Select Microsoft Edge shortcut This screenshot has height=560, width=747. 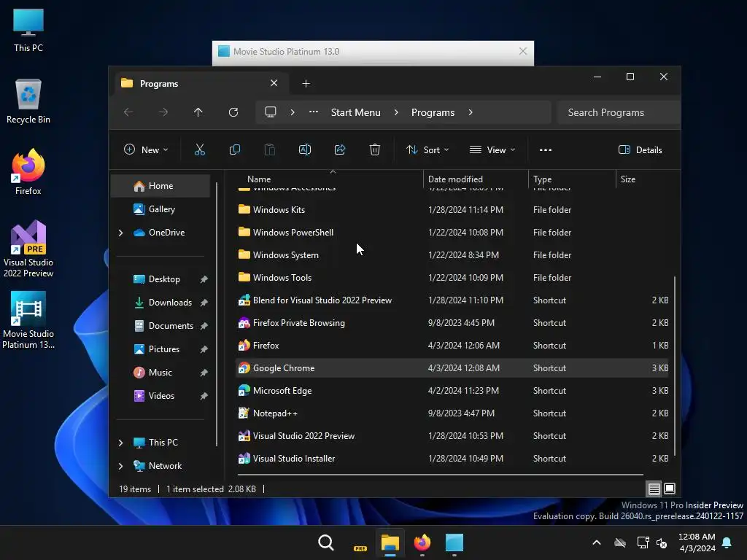pos(452,391)
